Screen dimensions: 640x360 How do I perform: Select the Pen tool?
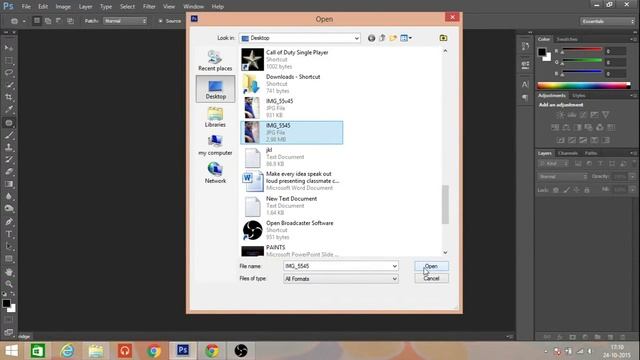(x=9, y=222)
